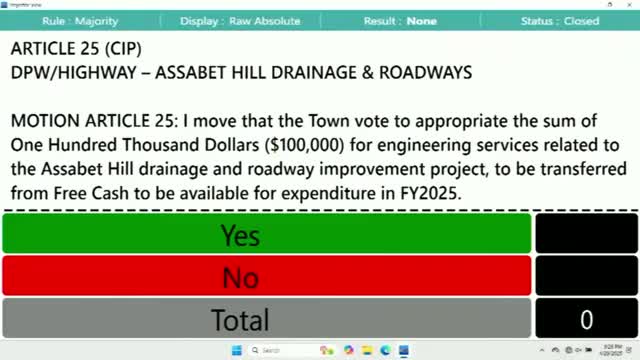640x360 pixels.
Task: Click the taskbar Search box
Action: point(282,350)
